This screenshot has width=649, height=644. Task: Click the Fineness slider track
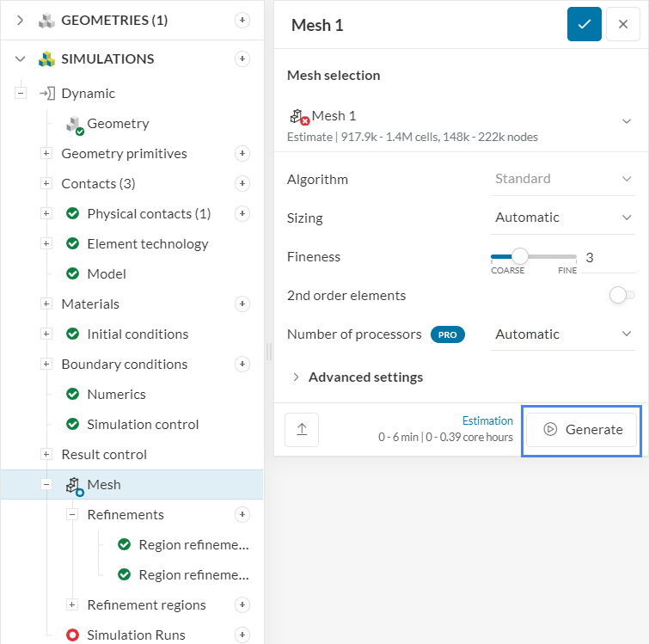[x=550, y=256]
